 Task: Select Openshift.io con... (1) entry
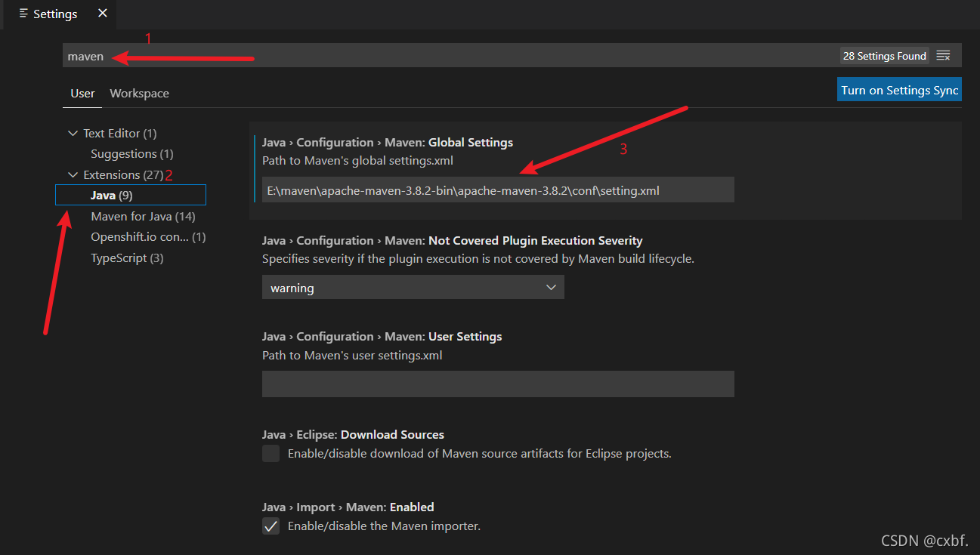(x=148, y=237)
